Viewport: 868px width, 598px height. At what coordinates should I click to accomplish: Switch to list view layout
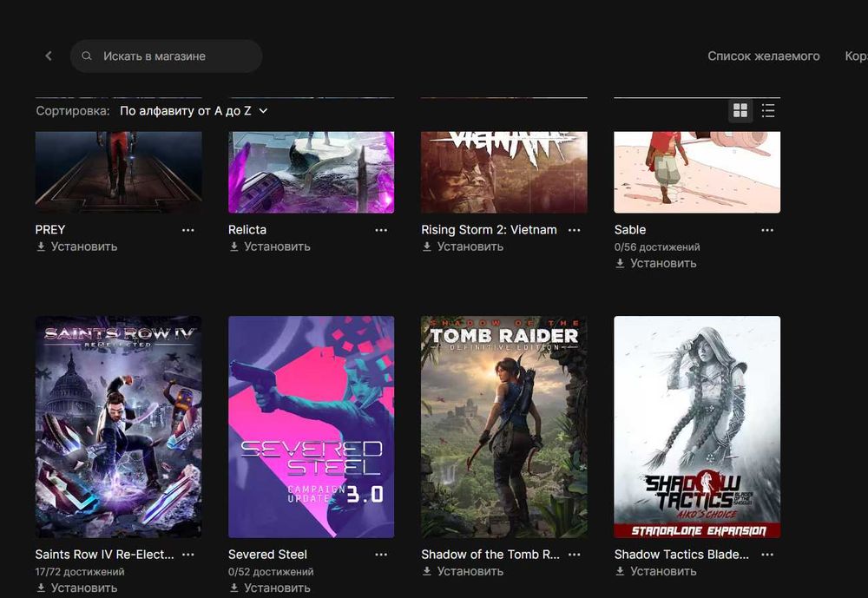click(768, 110)
